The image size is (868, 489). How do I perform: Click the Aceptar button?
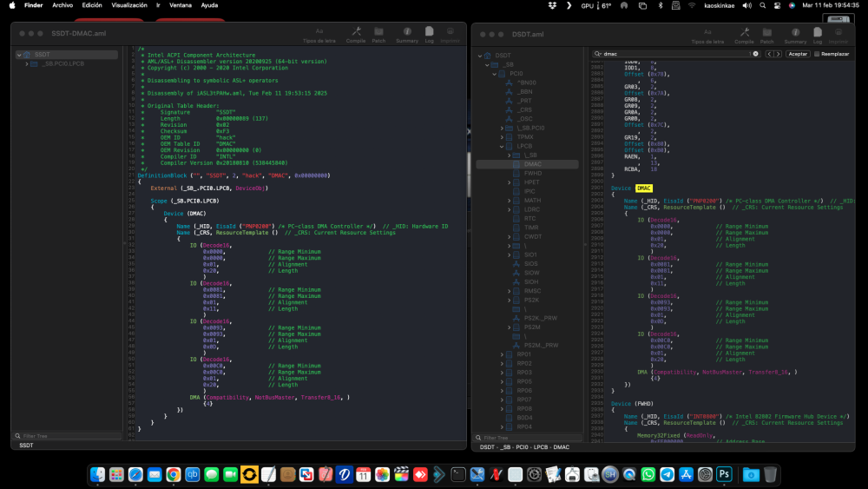(798, 54)
